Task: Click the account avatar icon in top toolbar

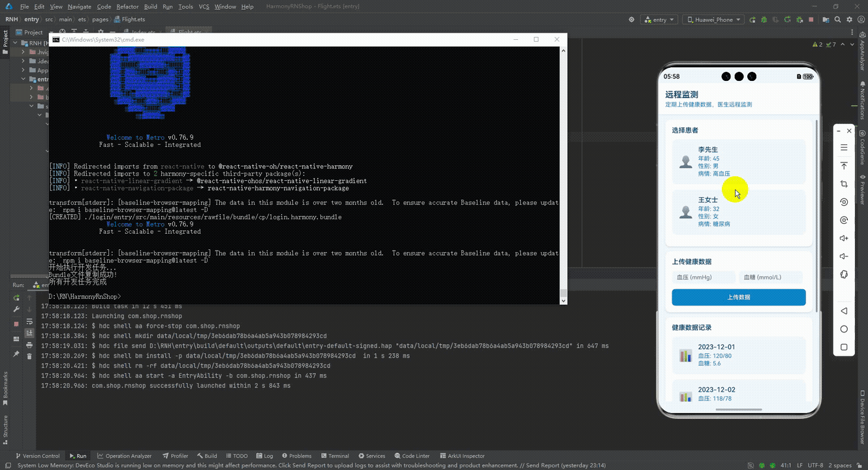Action: pyautogui.click(x=861, y=20)
